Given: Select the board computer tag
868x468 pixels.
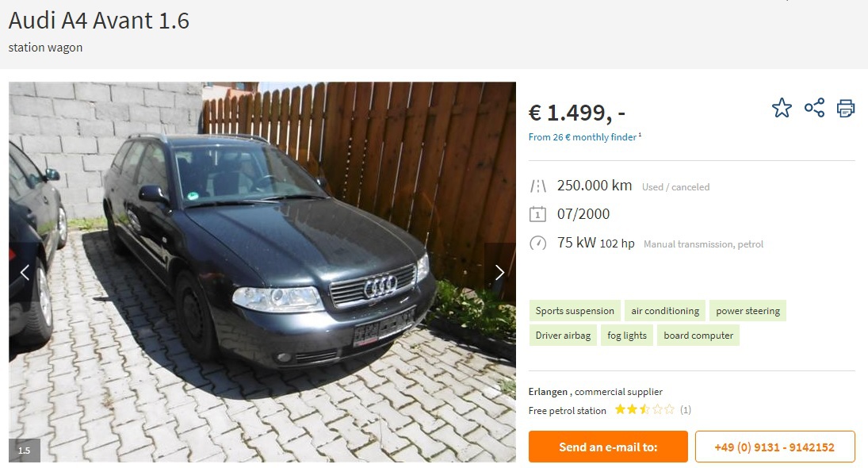Looking at the screenshot, I should pyautogui.click(x=698, y=335).
